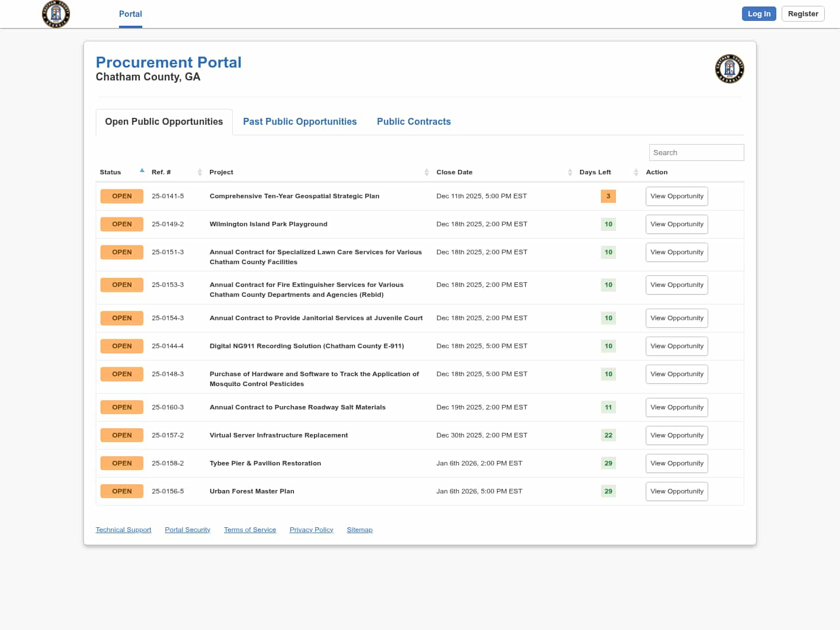View opportunity for Tybee Pier & Pavilion Restoration

click(677, 464)
